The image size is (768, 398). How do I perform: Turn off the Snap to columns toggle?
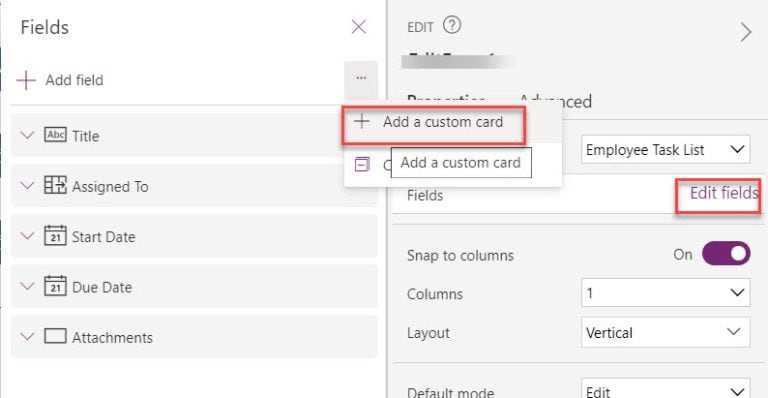(x=726, y=254)
